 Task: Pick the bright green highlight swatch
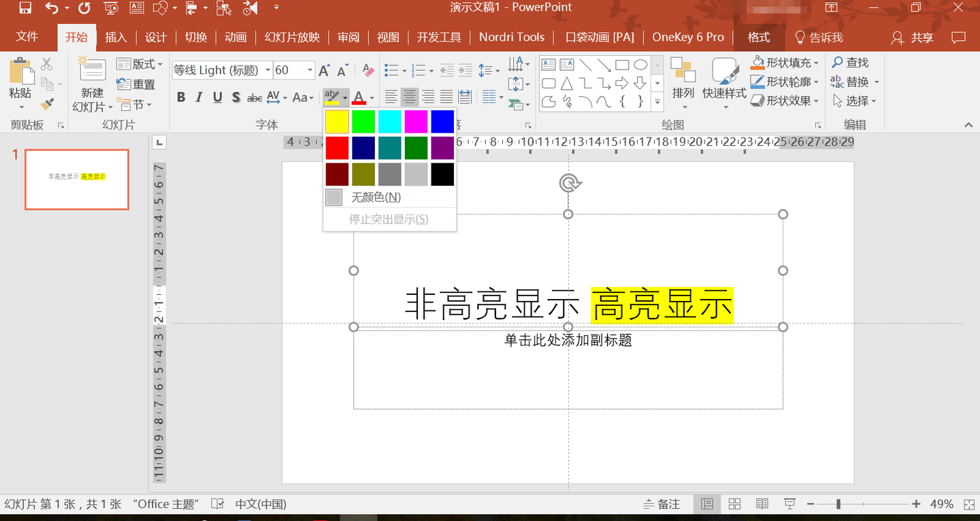coord(363,121)
